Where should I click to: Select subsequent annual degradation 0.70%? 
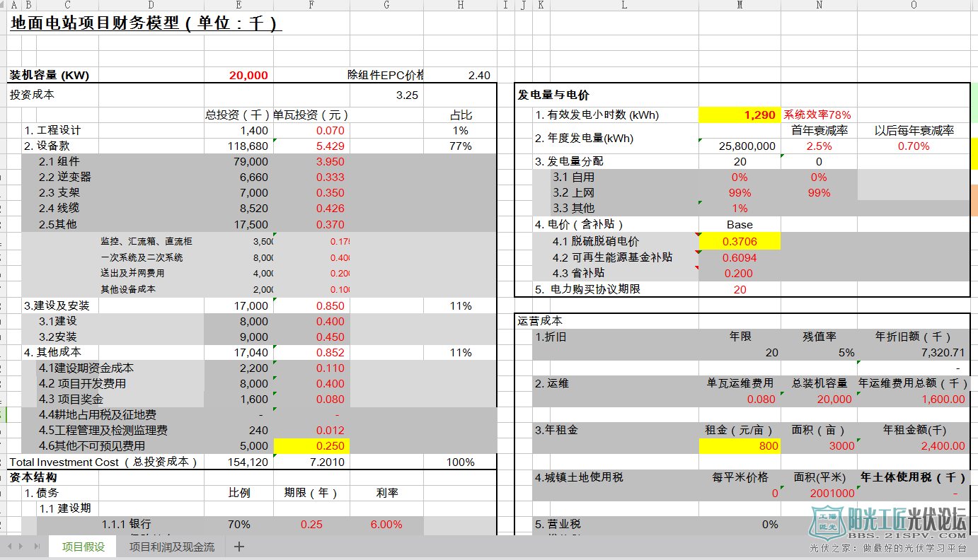[914, 146]
